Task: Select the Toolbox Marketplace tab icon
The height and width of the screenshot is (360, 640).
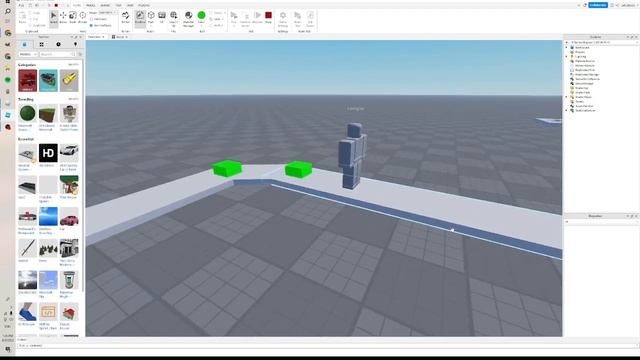Action: [24, 44]
